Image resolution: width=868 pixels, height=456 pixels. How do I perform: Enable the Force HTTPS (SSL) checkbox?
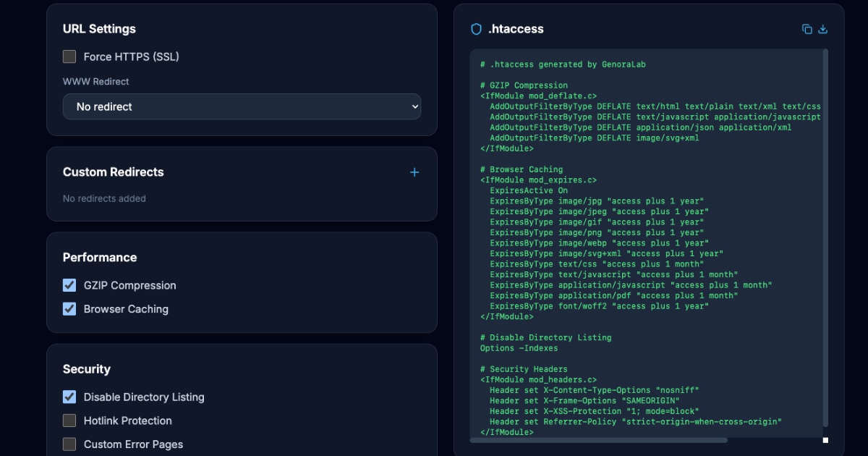pos(69,56)
